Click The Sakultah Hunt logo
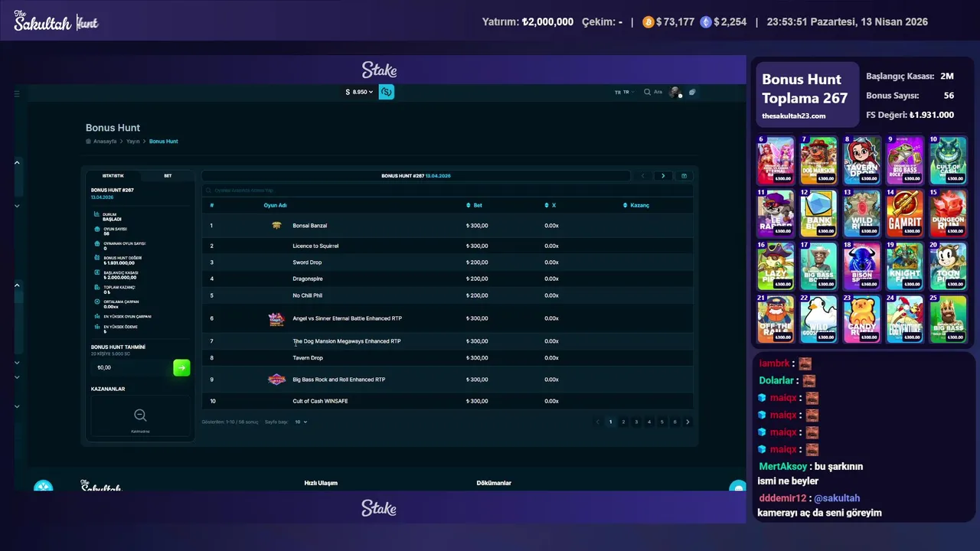This screenshot has width=980, height=551. click(x=57, y=21)
